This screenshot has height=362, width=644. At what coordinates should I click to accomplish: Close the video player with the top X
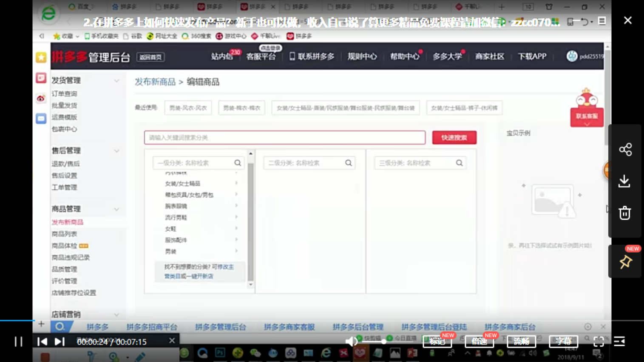click(x=627, y=20)
